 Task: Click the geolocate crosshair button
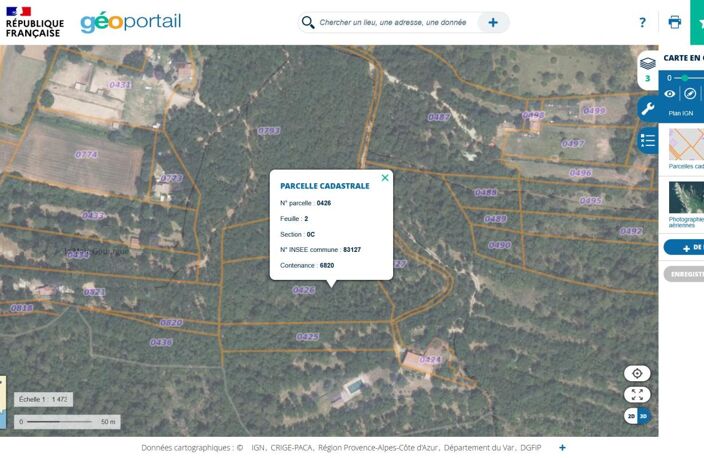pos(637,373)
